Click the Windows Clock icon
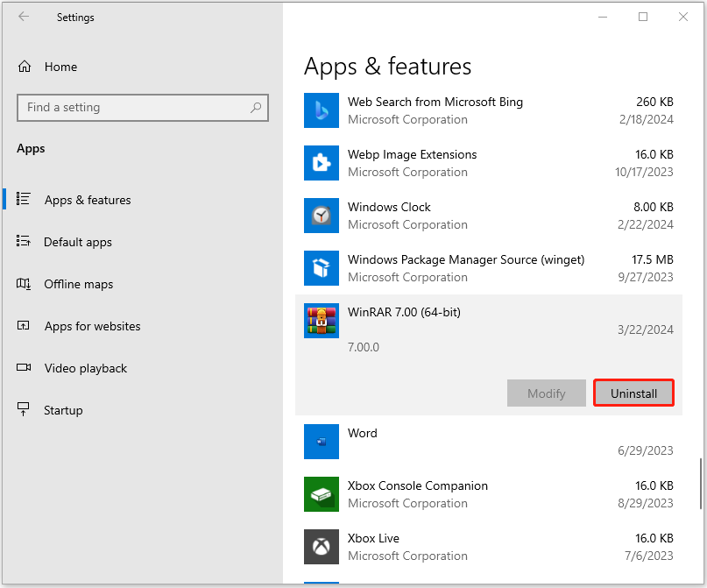This screenshot has height=588, width=707. [321, 216]
